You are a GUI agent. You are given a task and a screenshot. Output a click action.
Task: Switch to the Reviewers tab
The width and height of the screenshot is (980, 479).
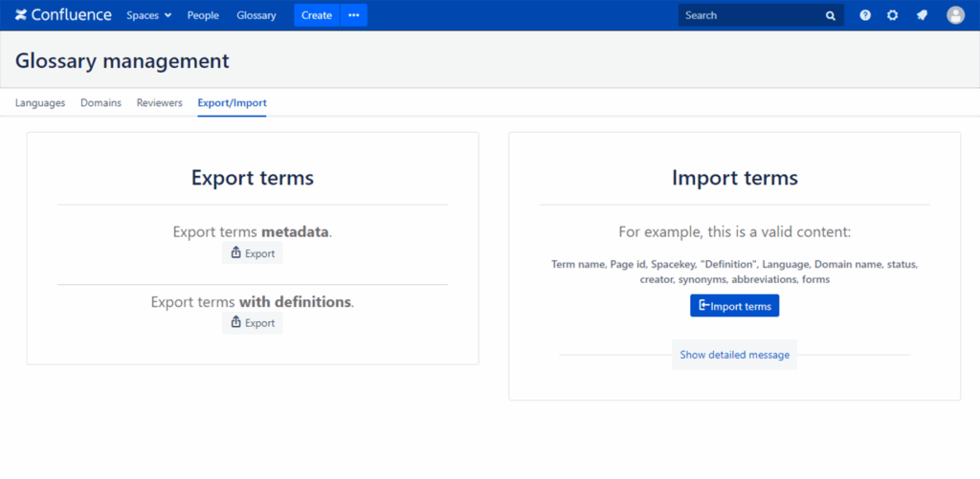(x=159, y=102)
